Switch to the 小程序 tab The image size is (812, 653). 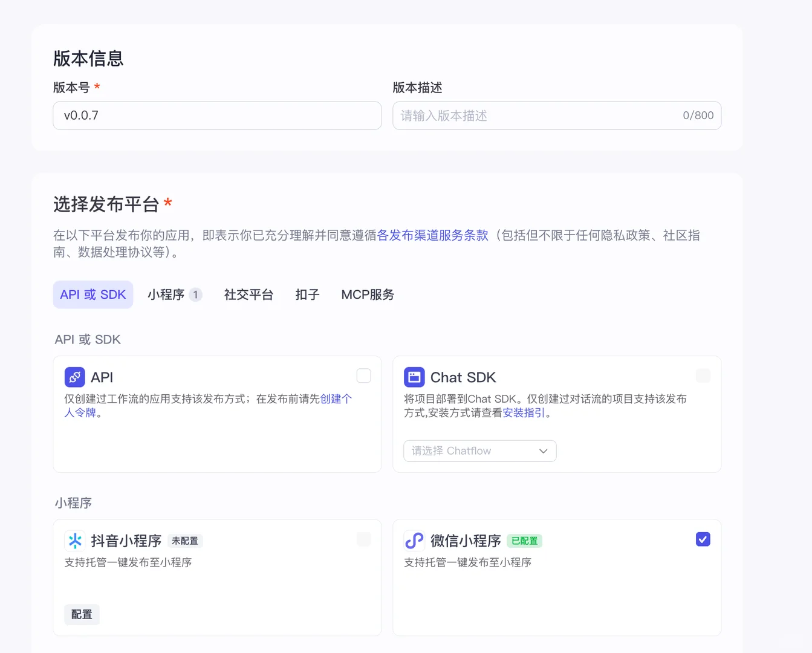coord(174,294)
